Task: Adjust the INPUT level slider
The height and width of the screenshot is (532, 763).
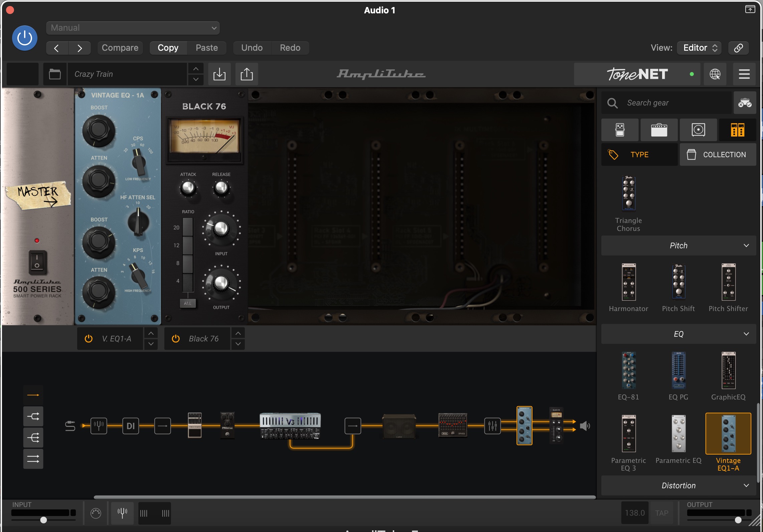Action: tap(43, 520)
